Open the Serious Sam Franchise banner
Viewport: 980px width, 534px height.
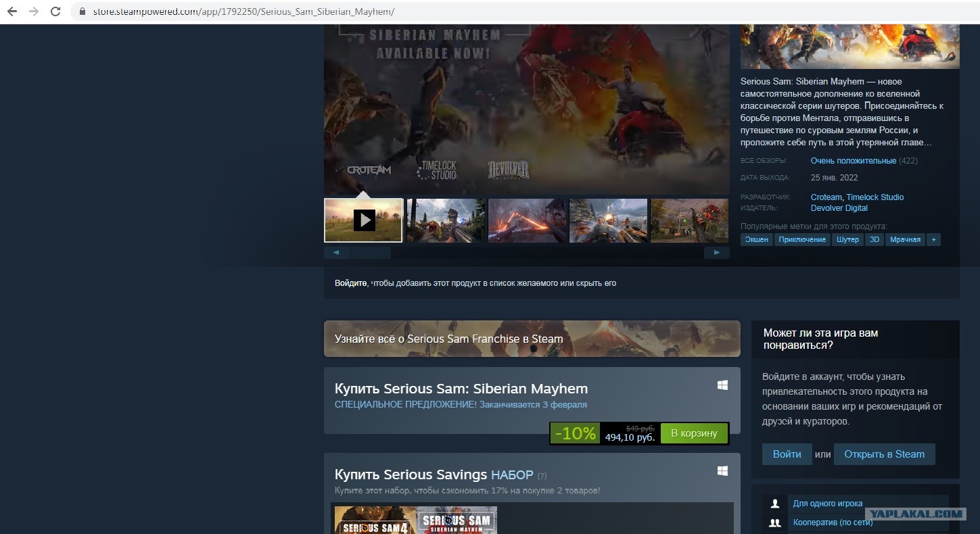(532, 339)
